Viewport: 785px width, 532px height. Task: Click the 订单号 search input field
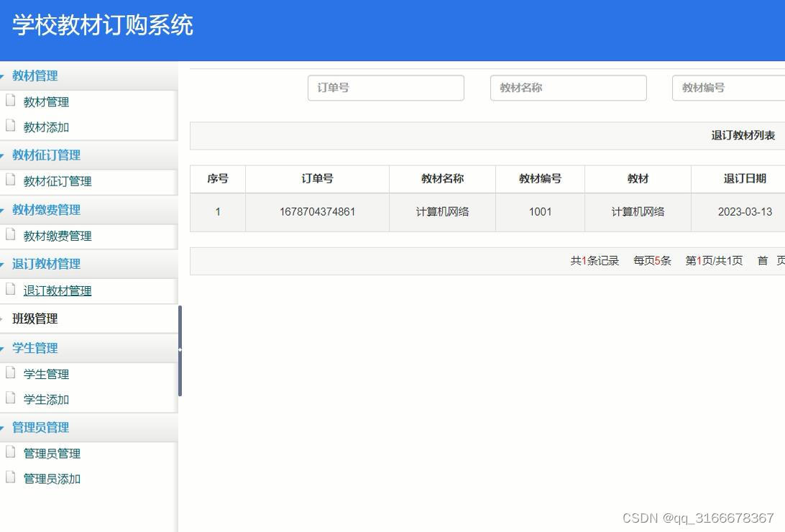coord(386,88)
